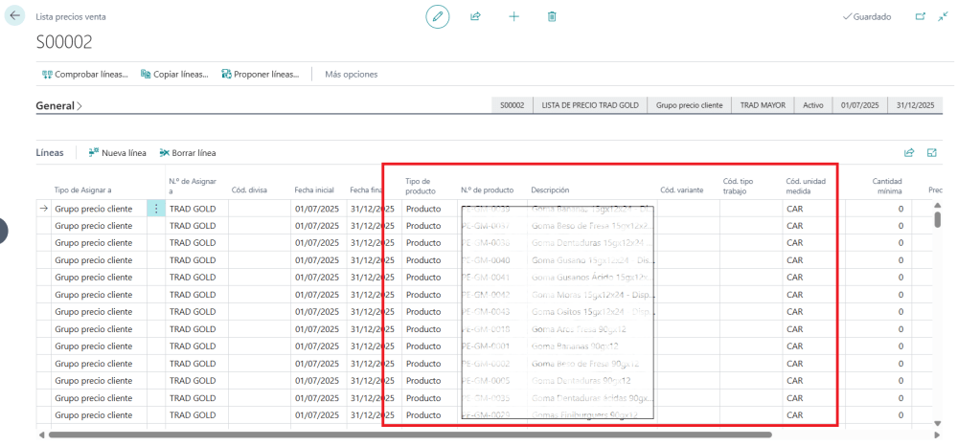Viewport: 980px width, 446px height.
Task: Expand the General section header
Action: [58, 105]
